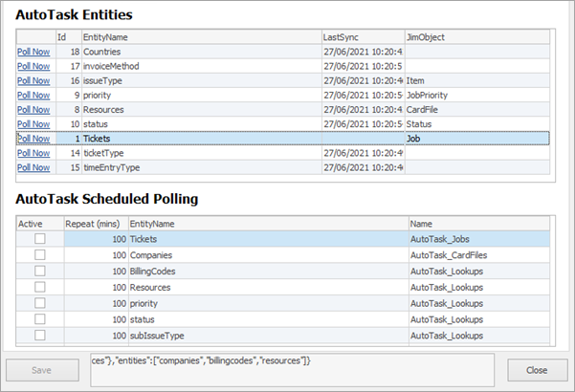This screenshot has height=392, width=575.
Task: Select Companies cell in Scheduled Polling
Action: click(x=269, y=255)
